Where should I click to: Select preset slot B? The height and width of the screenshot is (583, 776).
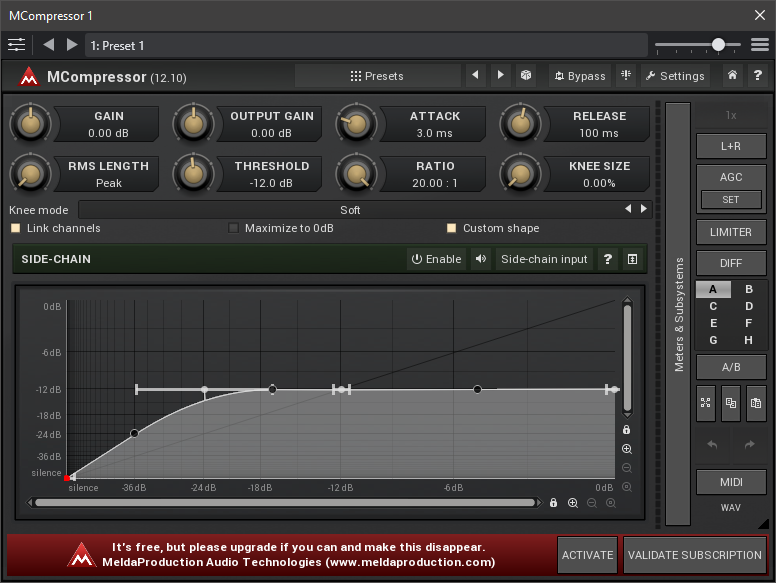click(749, 289)
